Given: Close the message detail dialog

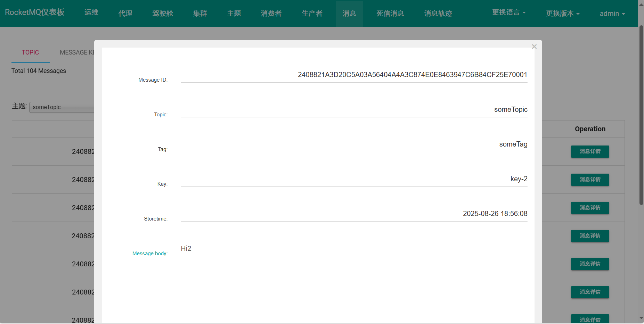Looking at the screenshot, I should [534, 47].
